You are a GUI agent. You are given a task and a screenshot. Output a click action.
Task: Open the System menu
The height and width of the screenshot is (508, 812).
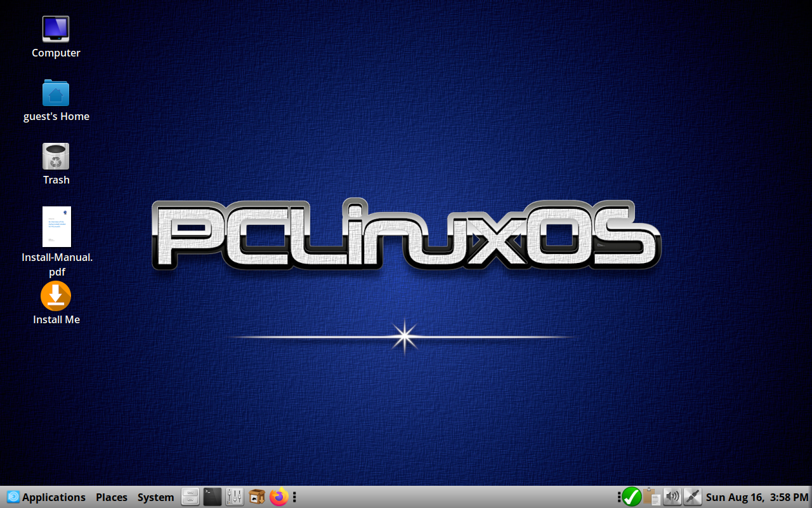pos(155,497)
